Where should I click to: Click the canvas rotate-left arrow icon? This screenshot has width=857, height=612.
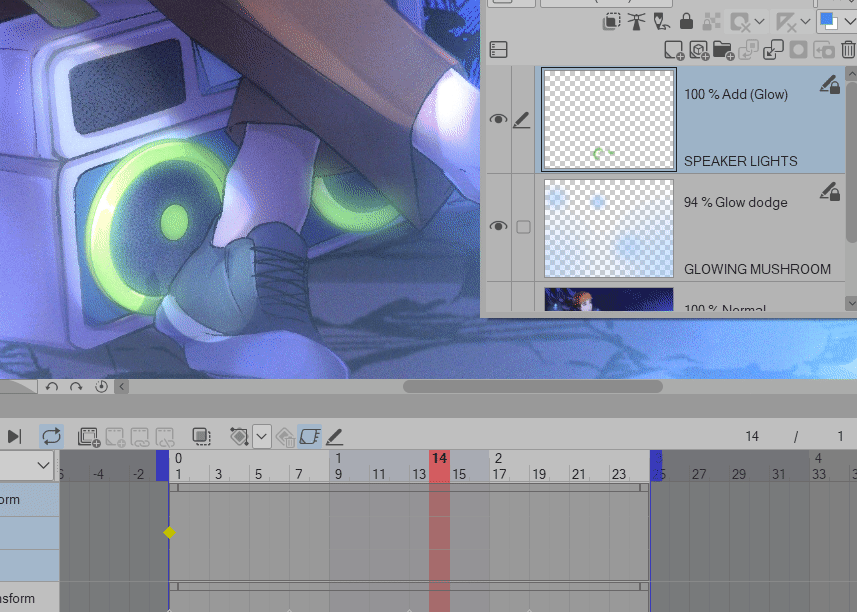52,387
